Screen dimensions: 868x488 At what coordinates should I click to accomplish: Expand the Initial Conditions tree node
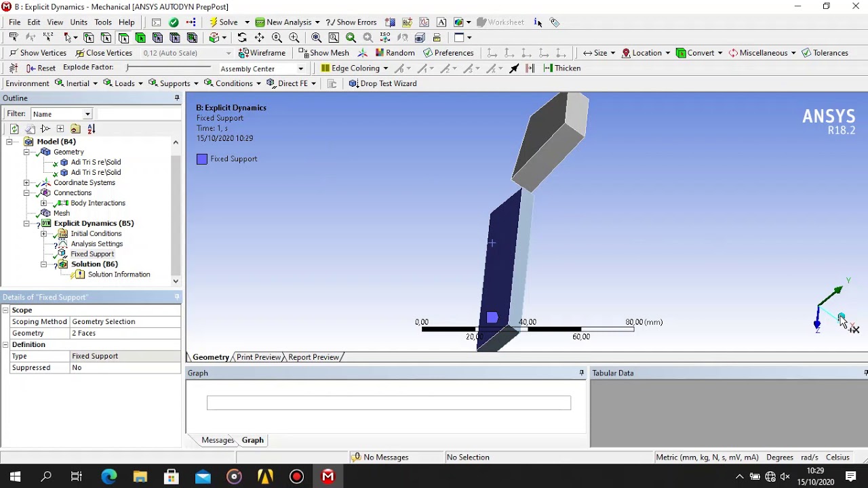pos(43,233)
